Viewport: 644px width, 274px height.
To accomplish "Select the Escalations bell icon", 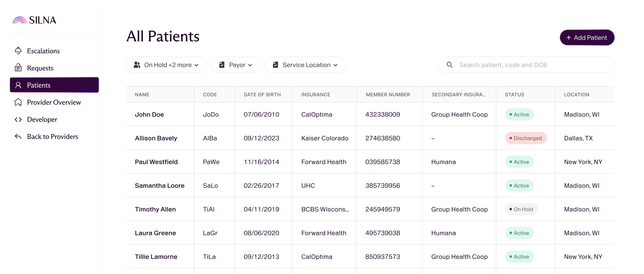I will tap(18, 51).
